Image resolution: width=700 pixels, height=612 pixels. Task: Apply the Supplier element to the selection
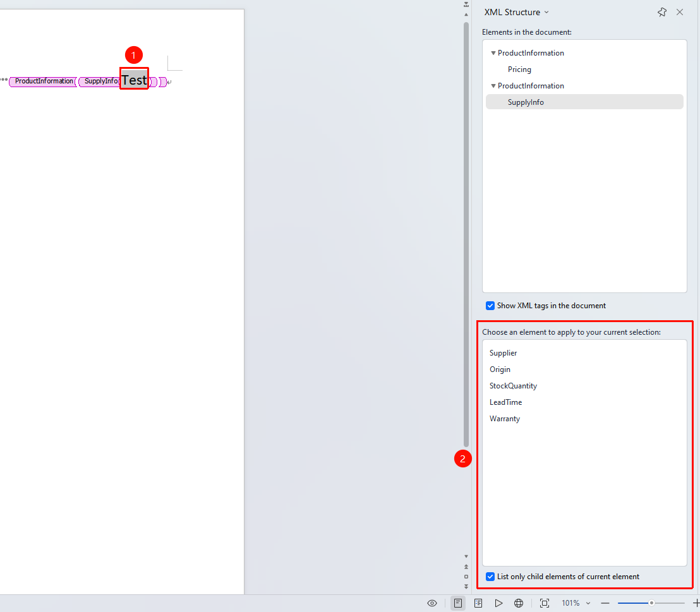coord(503,352)
